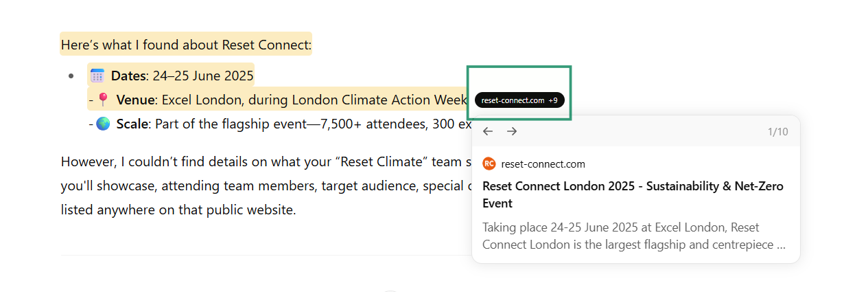Click the reset-connect.com domain in source card
The image size is (868, 292).
pyautogui.click(x=543, y=164)
